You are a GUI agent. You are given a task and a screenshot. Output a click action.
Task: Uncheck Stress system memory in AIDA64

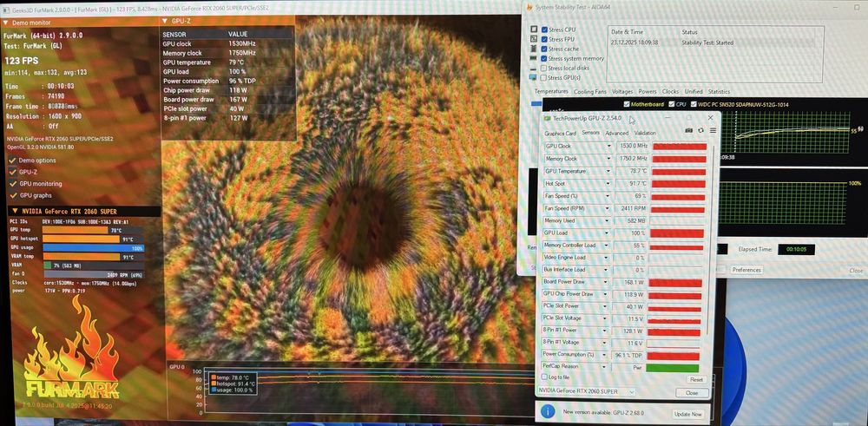tap(545, 58)
